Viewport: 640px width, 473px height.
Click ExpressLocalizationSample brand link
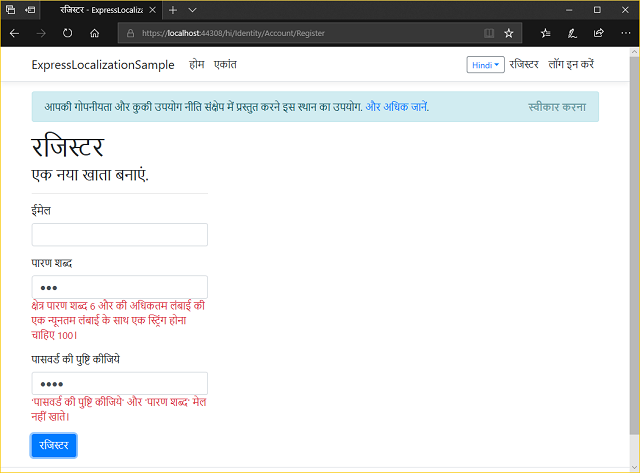pos(103,65)
